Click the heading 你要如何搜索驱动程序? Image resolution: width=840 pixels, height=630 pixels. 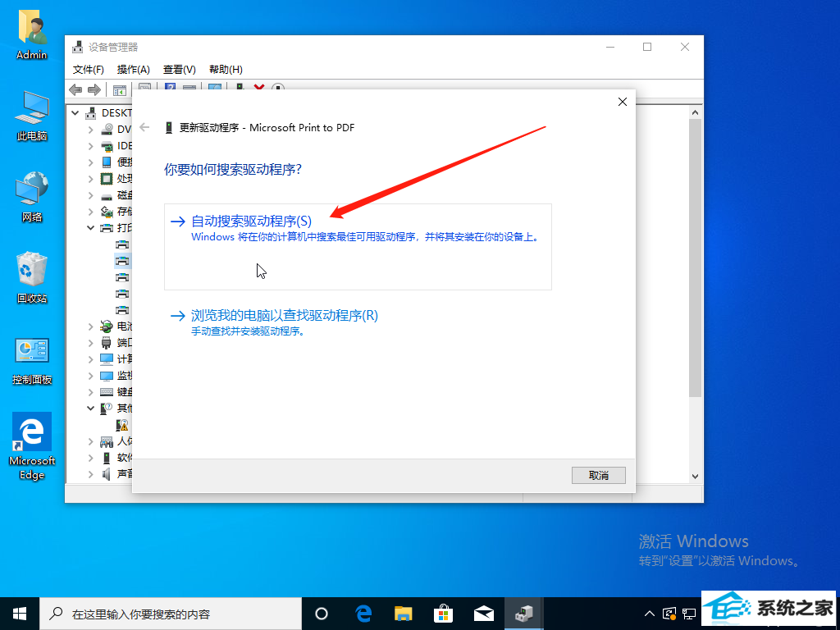coord(233,169)
